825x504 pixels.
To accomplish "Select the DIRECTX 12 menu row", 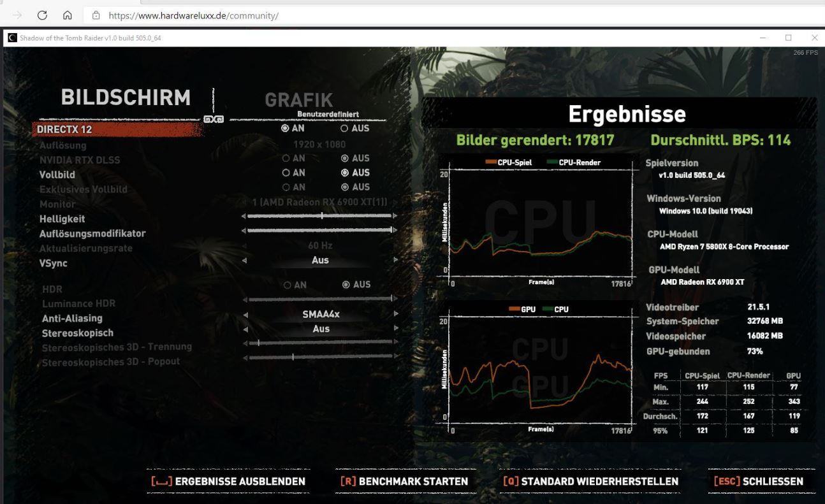I will click(x=118, y=129).
